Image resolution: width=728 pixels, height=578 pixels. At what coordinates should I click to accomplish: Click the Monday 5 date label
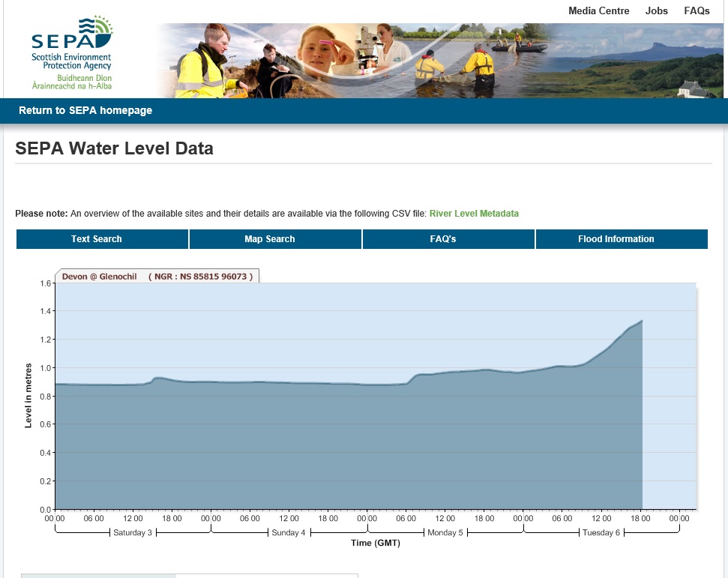445,533
